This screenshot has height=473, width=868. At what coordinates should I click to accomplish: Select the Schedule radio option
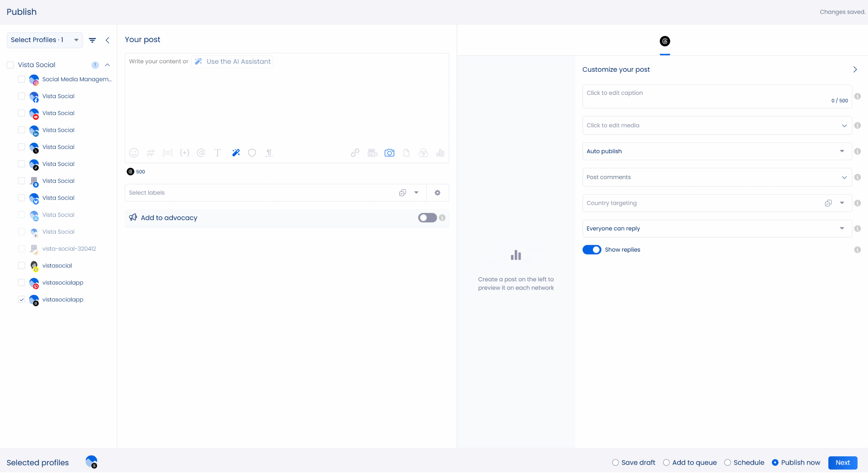pos(728,462)
